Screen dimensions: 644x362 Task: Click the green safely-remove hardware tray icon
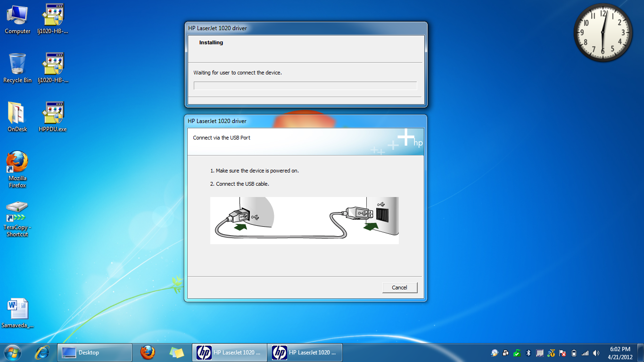tap(517, 353)
